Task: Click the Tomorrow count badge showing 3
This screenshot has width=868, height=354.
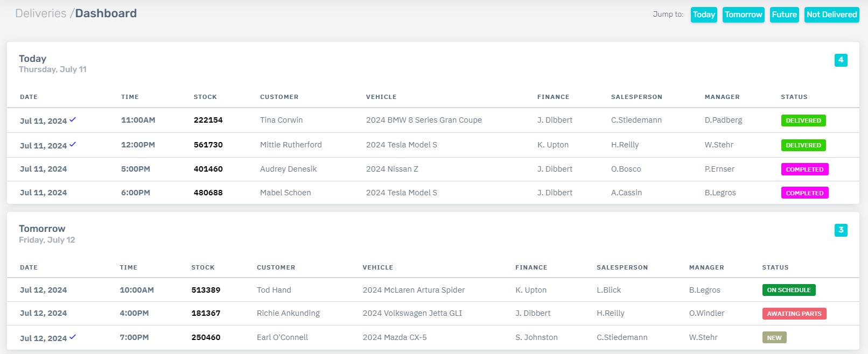Action: point(841,230)
